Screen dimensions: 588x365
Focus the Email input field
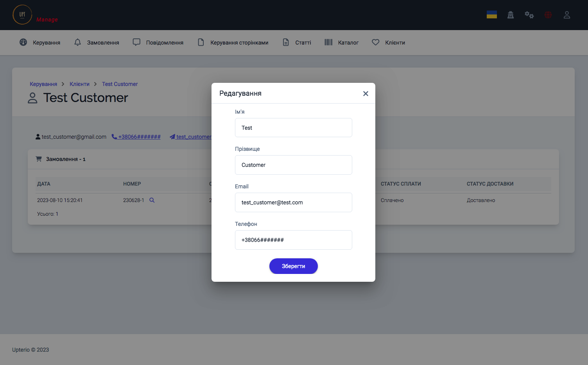(x=294, y=202)
